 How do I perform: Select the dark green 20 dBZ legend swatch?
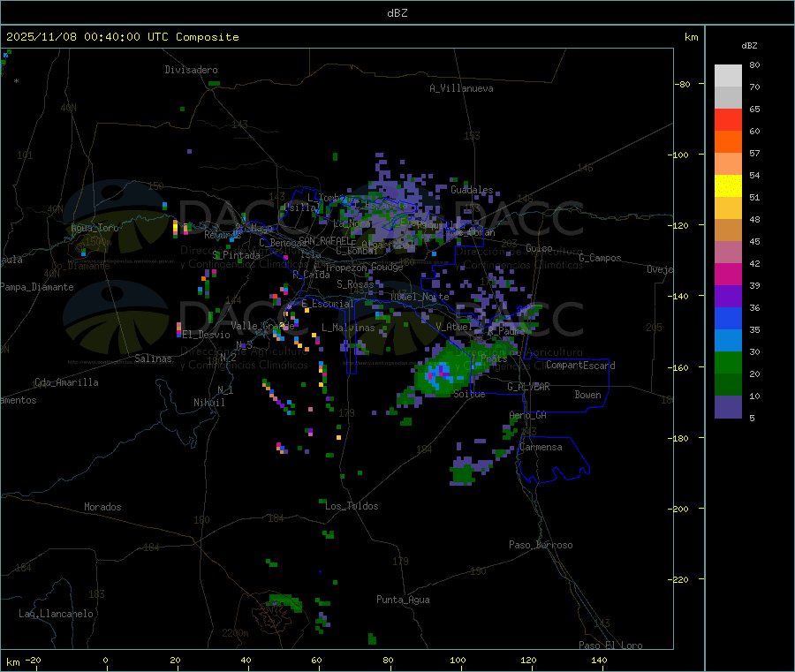tap(728, 385)
